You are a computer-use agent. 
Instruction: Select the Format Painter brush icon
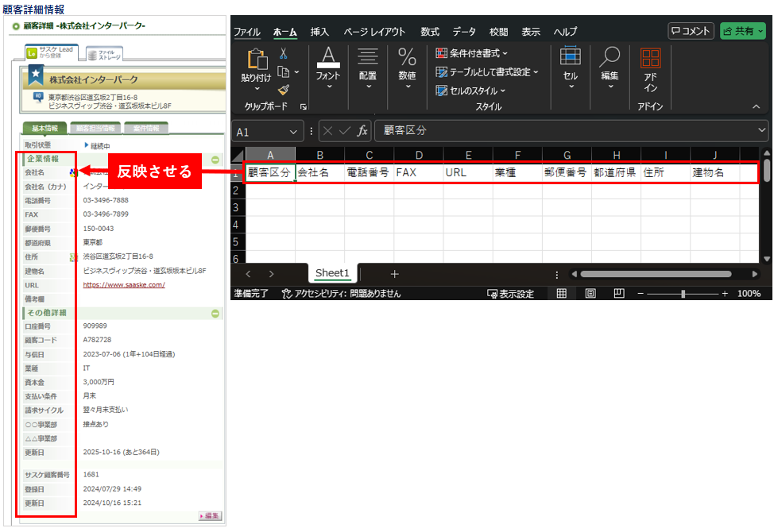pyautogui.click(x=284, y=90)
